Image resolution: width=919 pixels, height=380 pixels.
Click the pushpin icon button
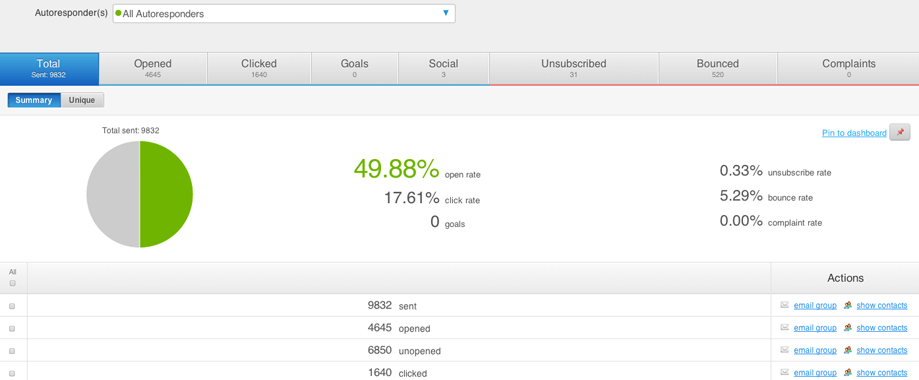pos(900,133)
